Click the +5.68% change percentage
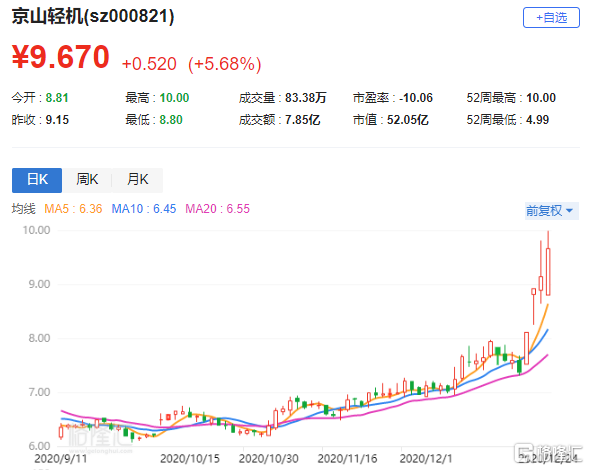Screen dimensions: 589x470 click(x=225, y=64)
